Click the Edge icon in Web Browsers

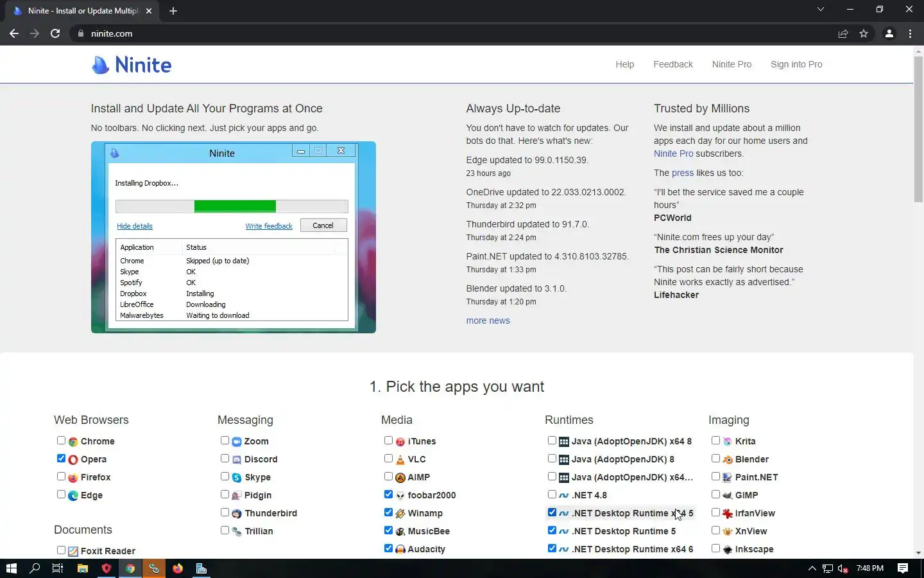click(x=73, y=496)
